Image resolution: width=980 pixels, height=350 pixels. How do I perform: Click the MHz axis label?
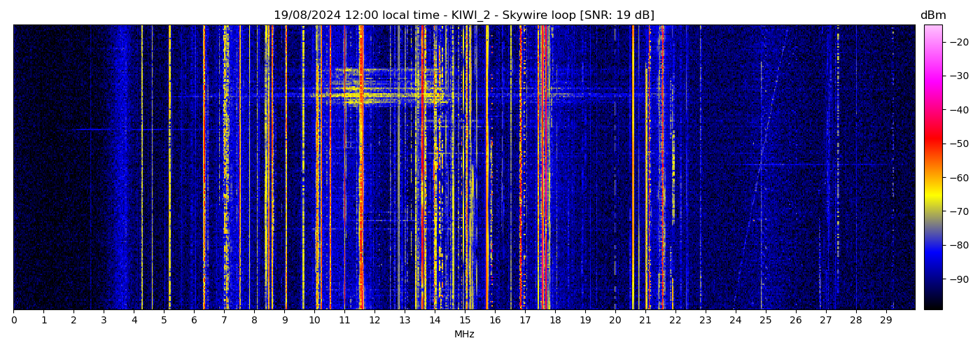(464, 335)
